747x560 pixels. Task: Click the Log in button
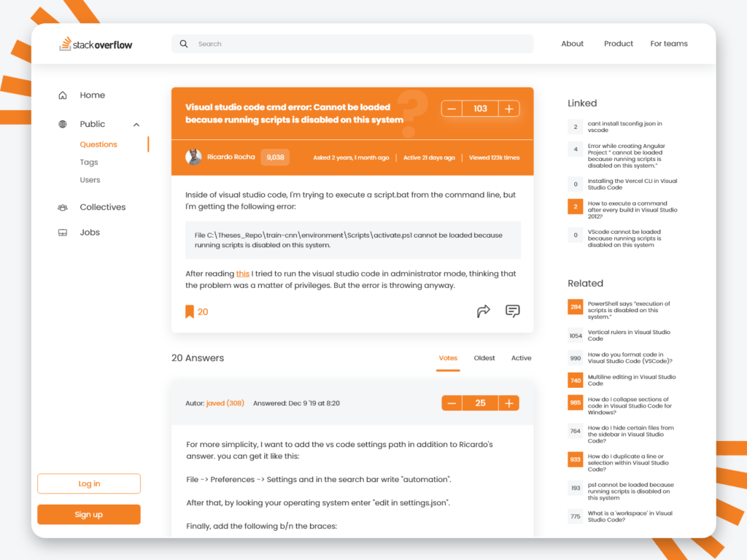[89, 484]
